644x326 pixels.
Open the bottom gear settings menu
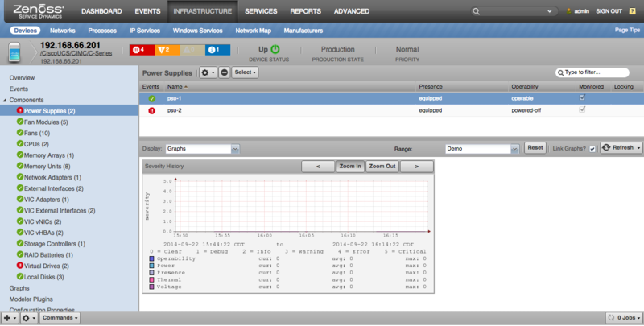click(x=29, y=318)
